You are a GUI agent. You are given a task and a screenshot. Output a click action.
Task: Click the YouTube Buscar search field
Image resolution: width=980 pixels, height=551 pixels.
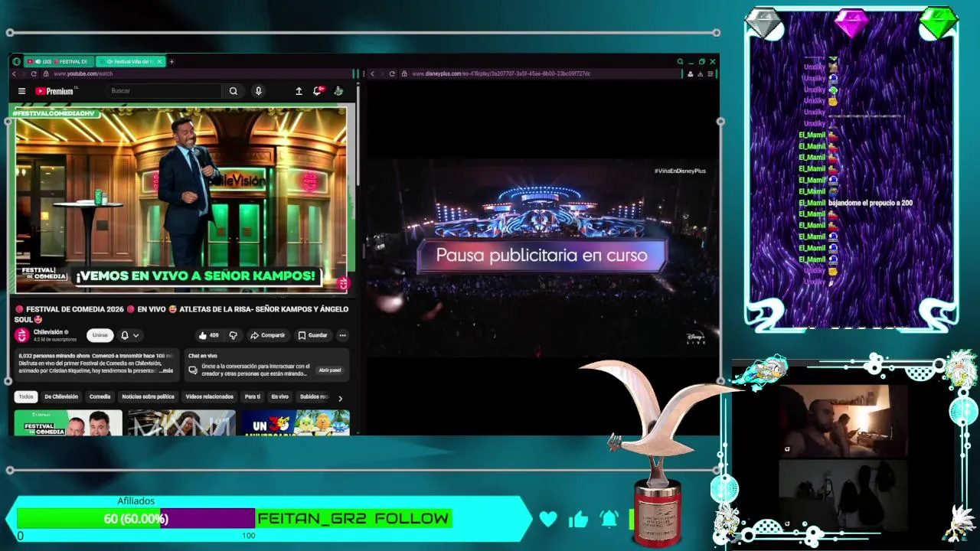pyautogui.click(x=165, y=91)
